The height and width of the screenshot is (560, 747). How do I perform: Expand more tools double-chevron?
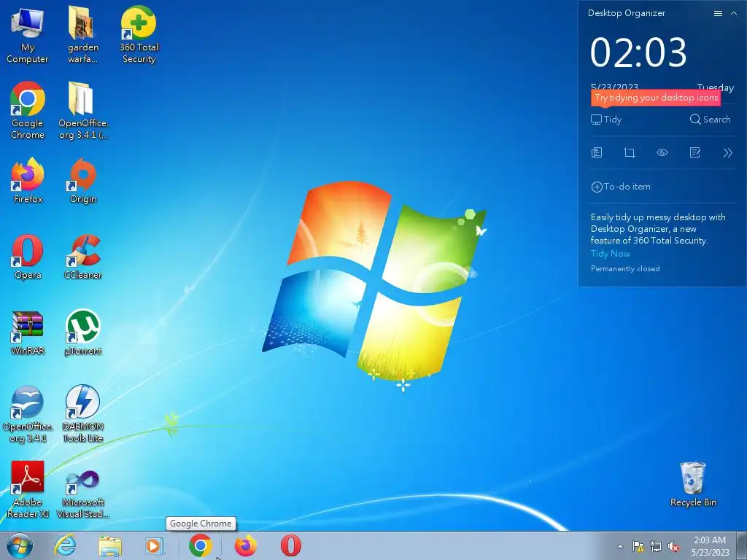click(x=727, y=153)
